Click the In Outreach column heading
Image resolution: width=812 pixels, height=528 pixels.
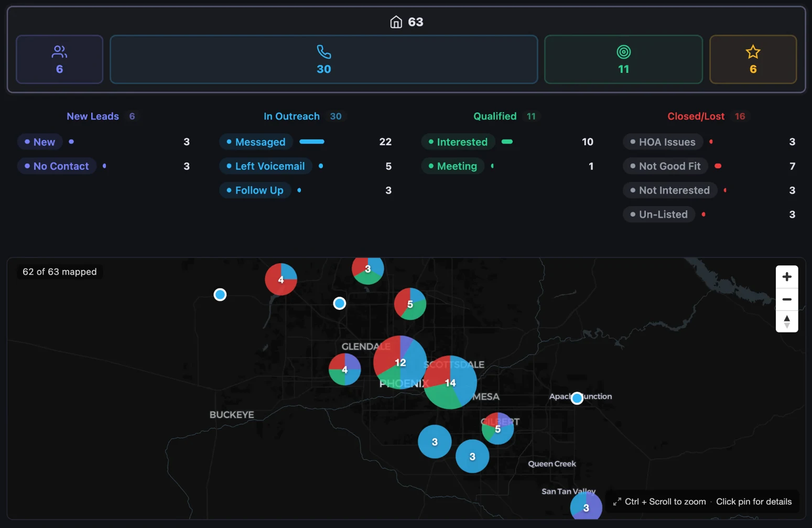pyautogui.click(x=291, y=116)
